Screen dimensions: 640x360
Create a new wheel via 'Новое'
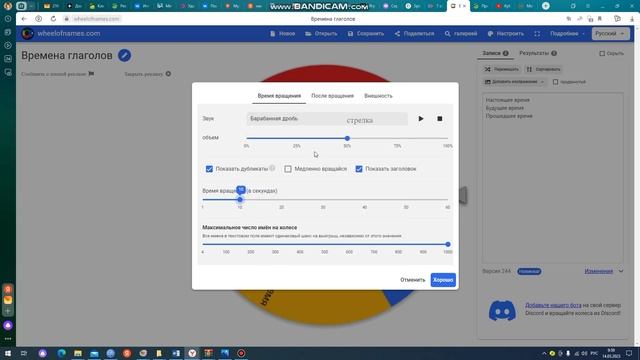[282, 33]
